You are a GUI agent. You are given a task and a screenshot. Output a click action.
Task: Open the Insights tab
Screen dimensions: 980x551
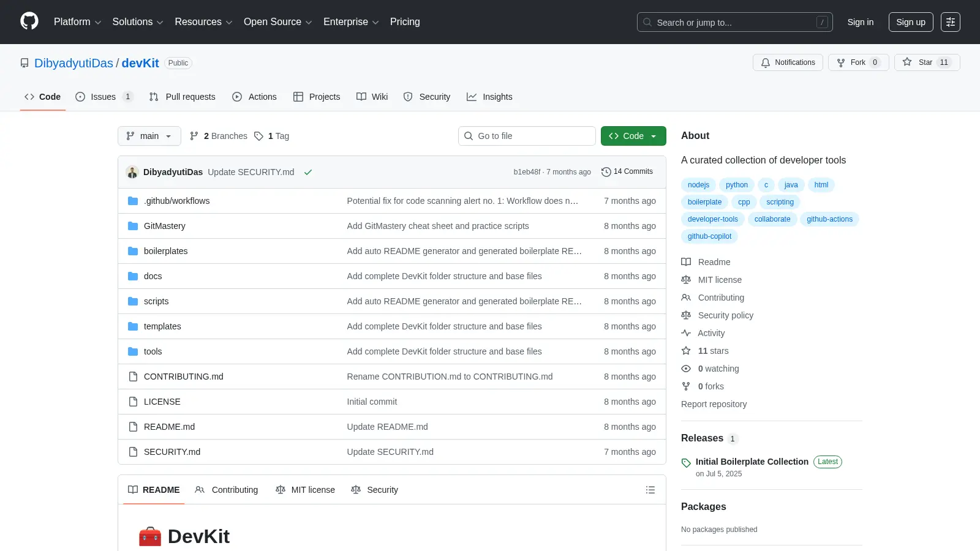489,97
